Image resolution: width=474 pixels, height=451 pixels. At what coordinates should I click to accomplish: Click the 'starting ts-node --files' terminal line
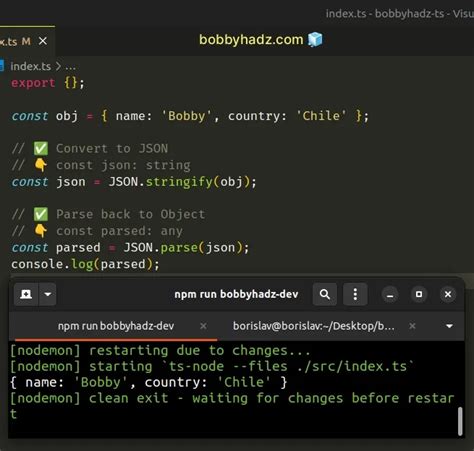coord(212,366)
